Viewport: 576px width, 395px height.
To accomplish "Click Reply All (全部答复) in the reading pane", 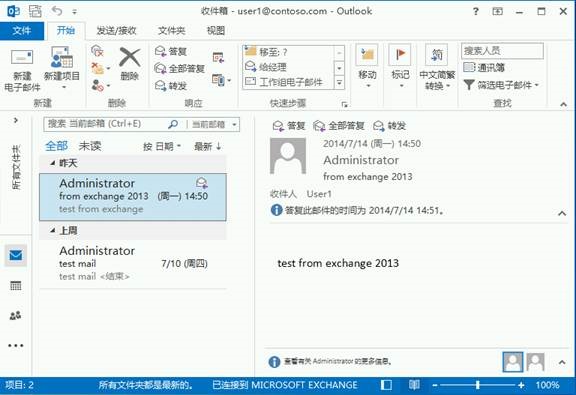I will [339, 126].
